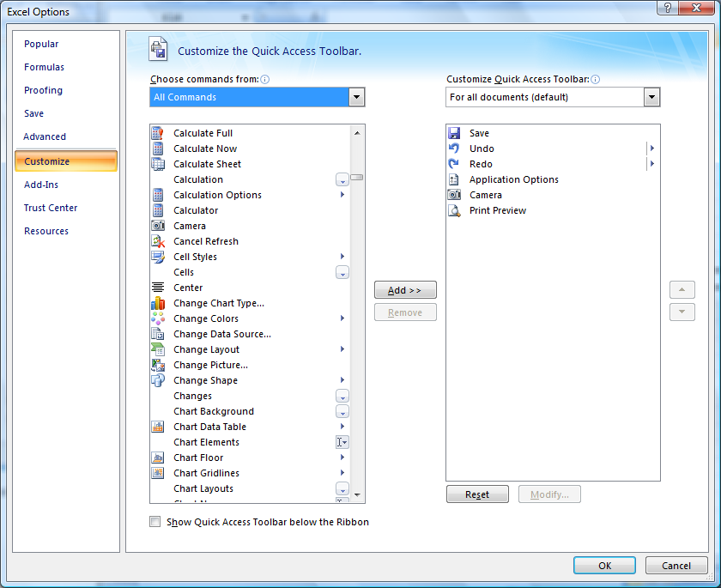Click the Undo arrow icon
721x588 pixels.
click(454, 148)
